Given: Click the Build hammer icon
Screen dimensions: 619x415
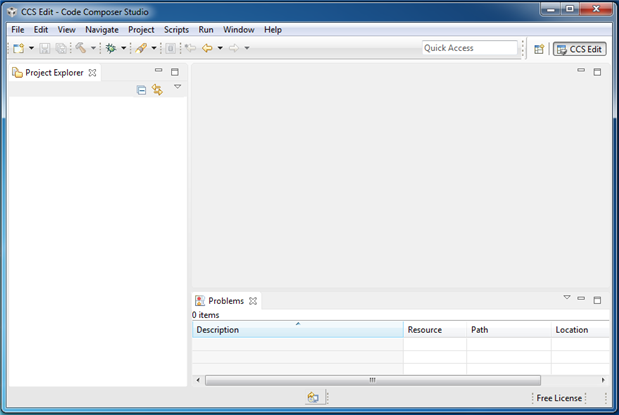Looking at the screenshot, I should (x=80, y=48).
